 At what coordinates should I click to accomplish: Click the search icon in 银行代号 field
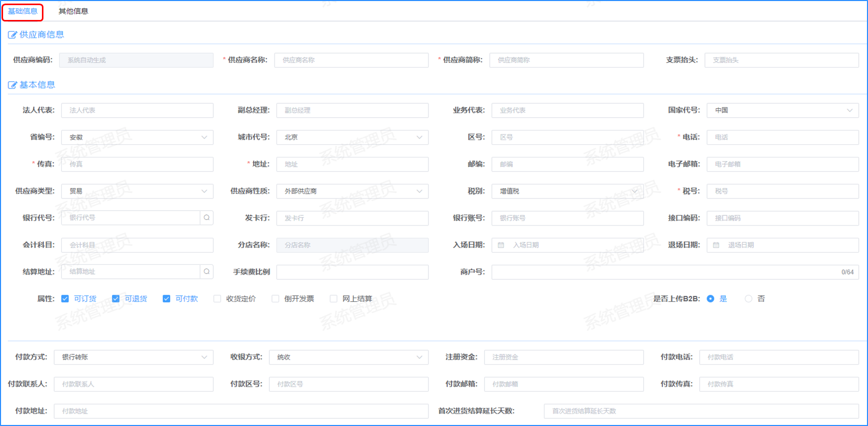click(x=207, y=218)
